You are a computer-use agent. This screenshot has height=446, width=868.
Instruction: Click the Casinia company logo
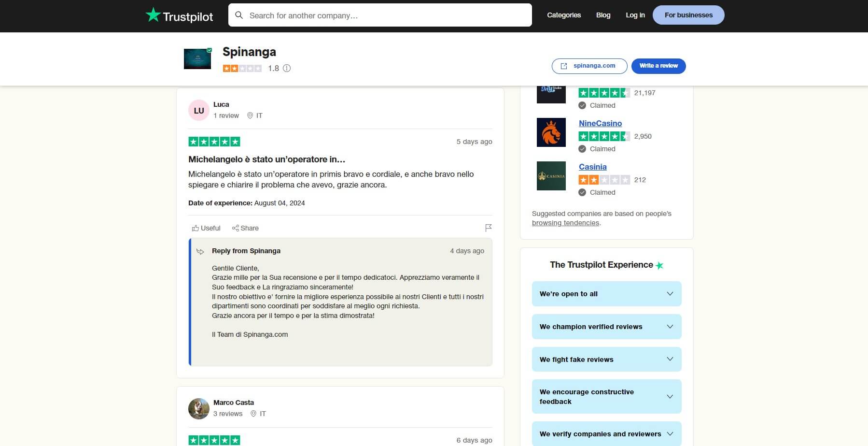[x=551, y=176]
